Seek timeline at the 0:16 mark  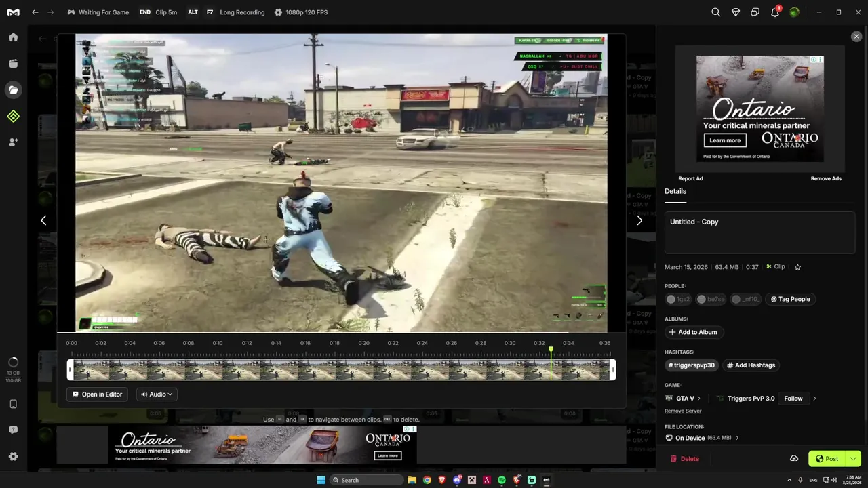pos(305,343)
